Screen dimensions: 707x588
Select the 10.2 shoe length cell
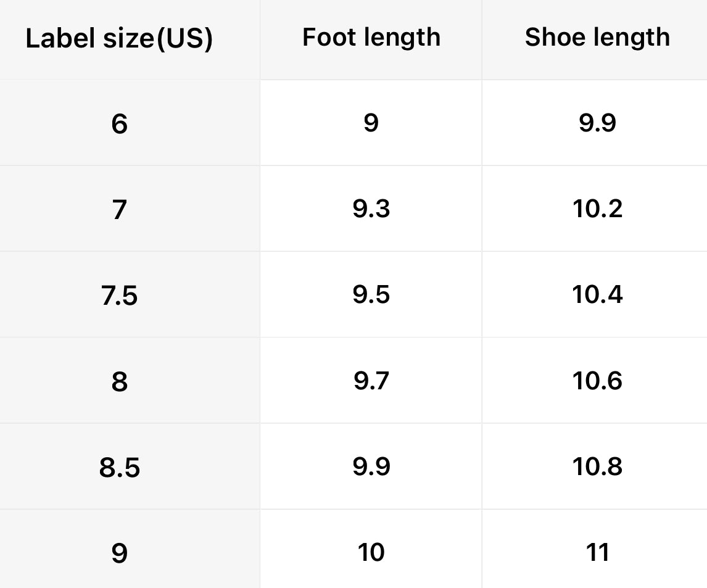tap(597, 209)
